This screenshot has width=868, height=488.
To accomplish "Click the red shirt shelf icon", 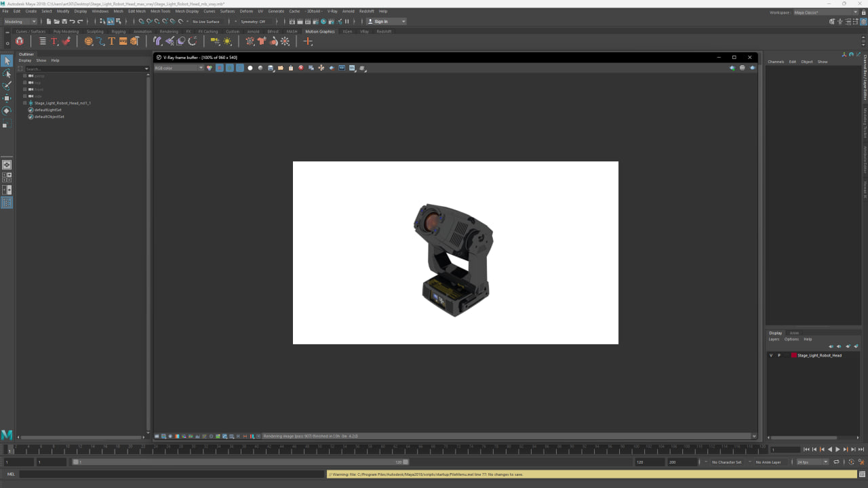I will click(x=261, y=41).
